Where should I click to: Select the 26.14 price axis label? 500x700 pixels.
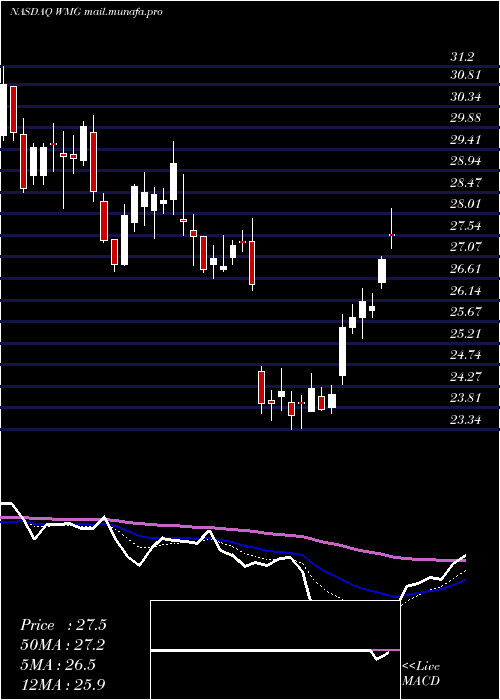click(466, 290)
